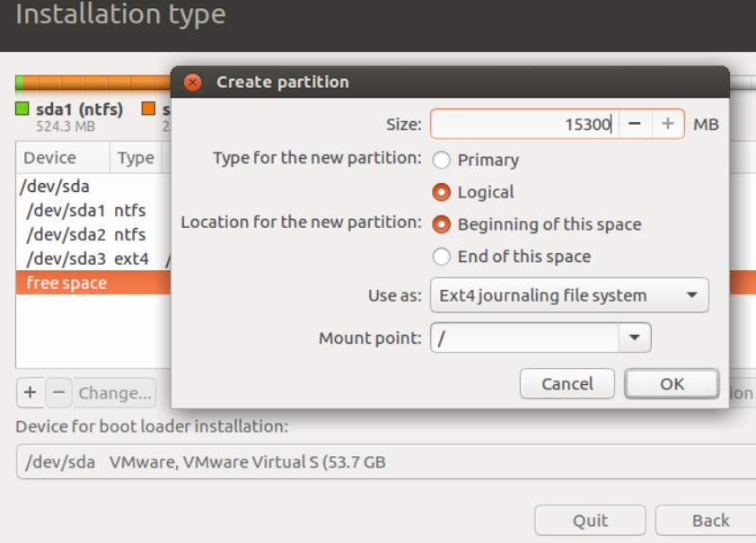The height and width of the screenshot is (543, 756).
Task: Close the Create partition dialog
Action: pyautogui.click(x=193, y=83)
